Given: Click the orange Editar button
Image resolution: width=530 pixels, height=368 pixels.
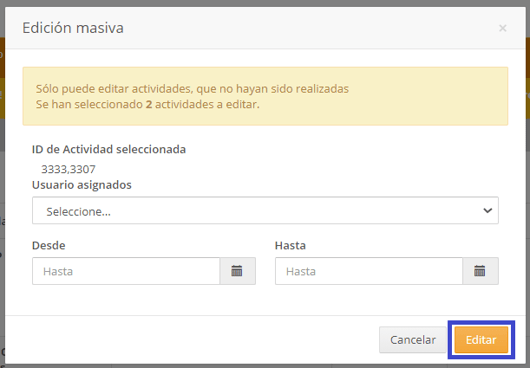Looking at the screenshot, I should click(481, 340).
